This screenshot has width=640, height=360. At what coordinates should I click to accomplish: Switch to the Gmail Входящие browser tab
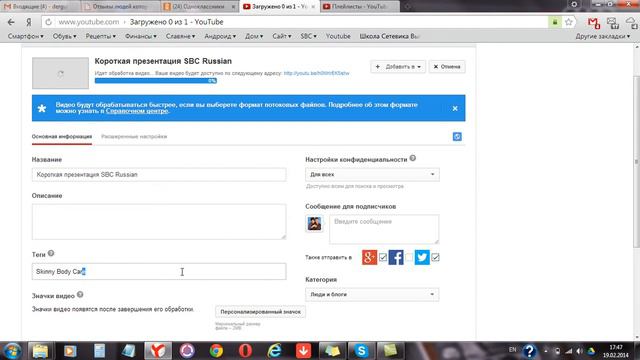40,7
